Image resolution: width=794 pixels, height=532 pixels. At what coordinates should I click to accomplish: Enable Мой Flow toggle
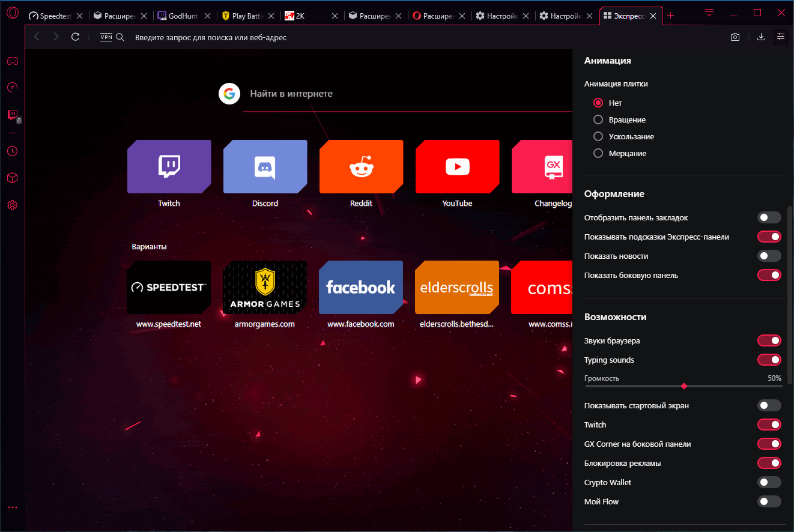769,501
